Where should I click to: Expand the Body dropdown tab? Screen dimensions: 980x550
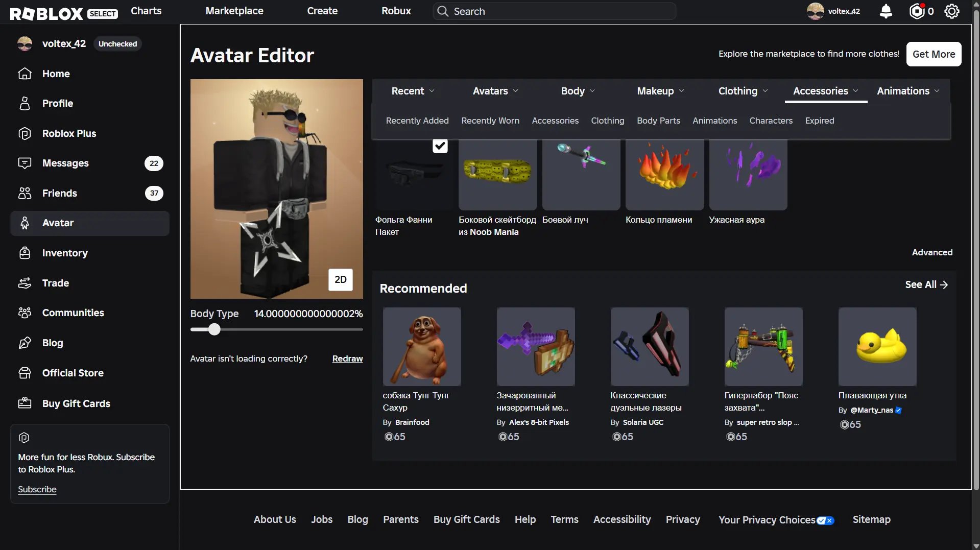(x=578, y=91)
